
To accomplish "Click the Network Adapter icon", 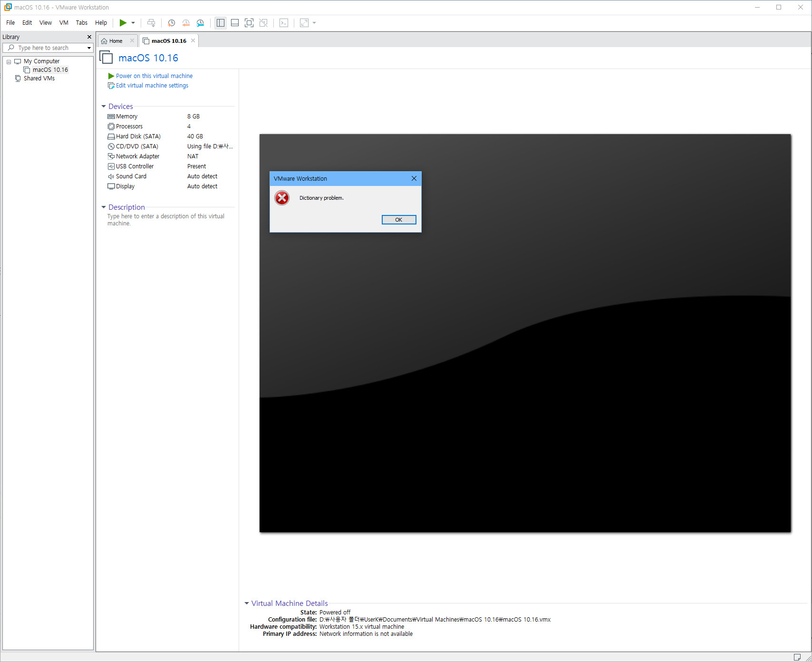I will pos(111,156).
